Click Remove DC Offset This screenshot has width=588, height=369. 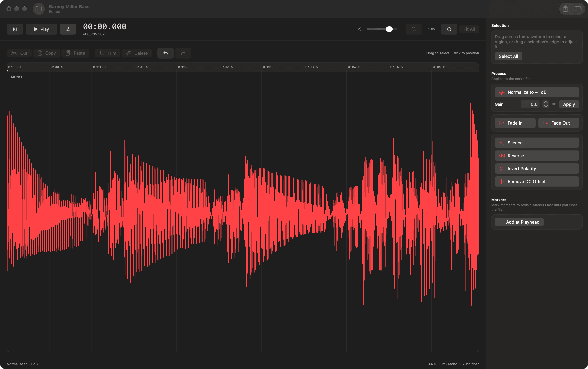point(537,182)
